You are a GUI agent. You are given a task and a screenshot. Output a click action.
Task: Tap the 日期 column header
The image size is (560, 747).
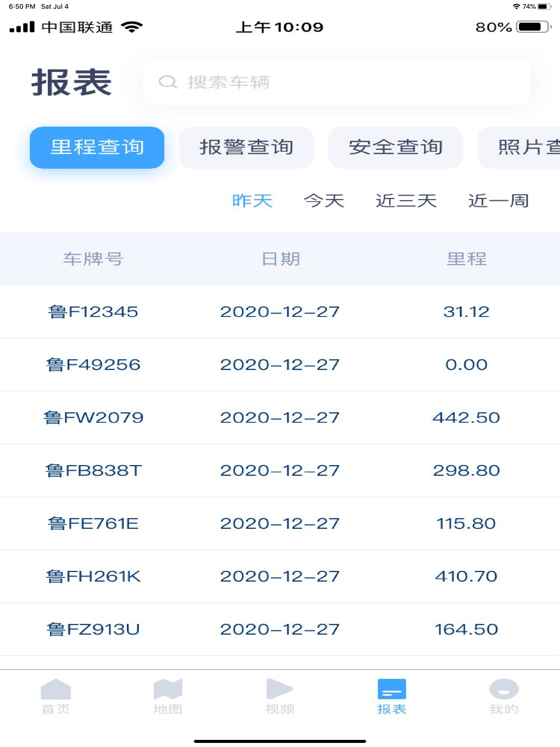point(281,259)
